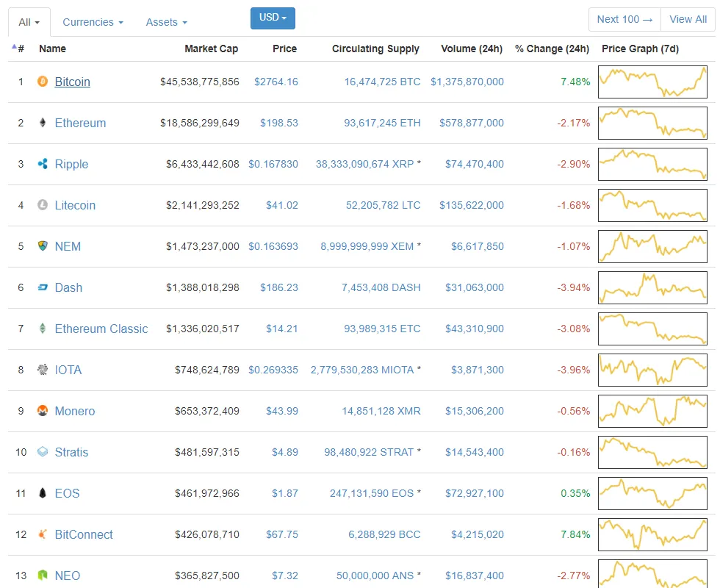This screenshot has height=588, width=720.
Task: Click Ethereum 7-day price graph
Action: 652,123
